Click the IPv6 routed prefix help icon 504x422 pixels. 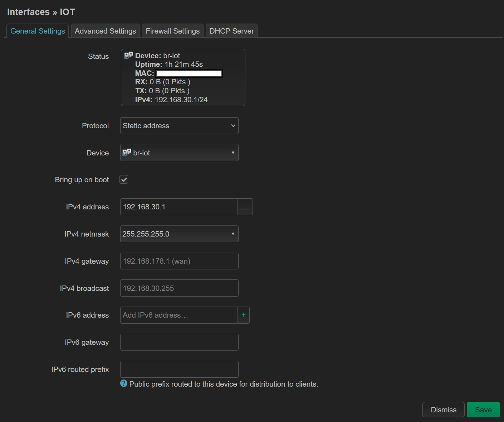pyautogui.click(x=123, y=383)
